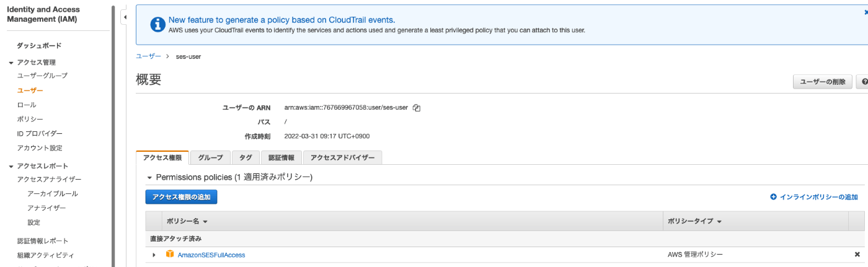Open ユーザー breadcrumb link

[x=148, y=56]
